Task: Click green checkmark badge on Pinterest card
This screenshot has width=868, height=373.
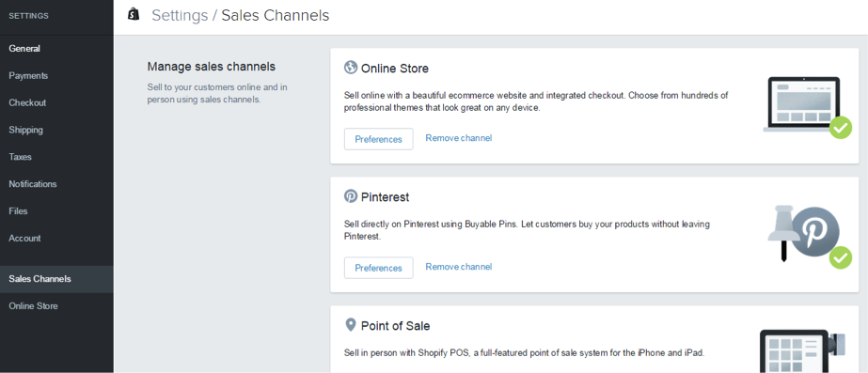Action: click(841, 257)
